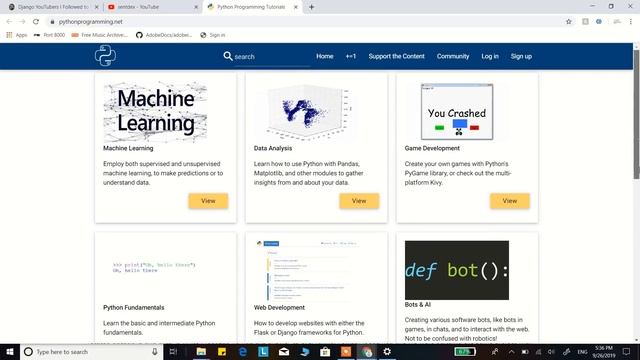Click the Python logo in the site header

(x=105, y=56)
